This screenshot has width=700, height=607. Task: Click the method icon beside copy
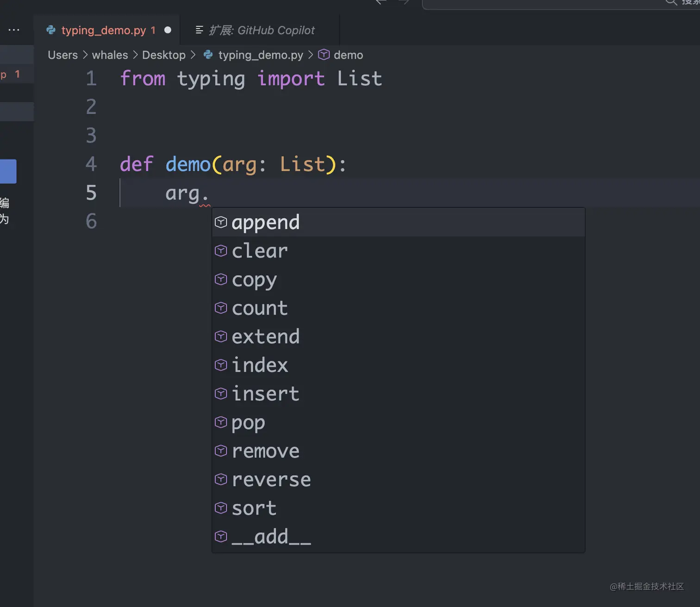pos(221,279)
